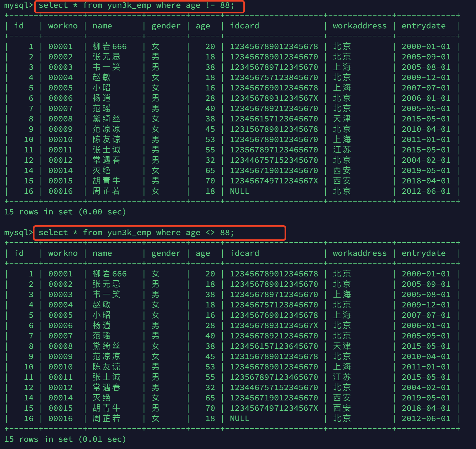Click entrydate '2000-01-01' in the <> result table
The image size is (476, 449).
(x=426, y=274)
